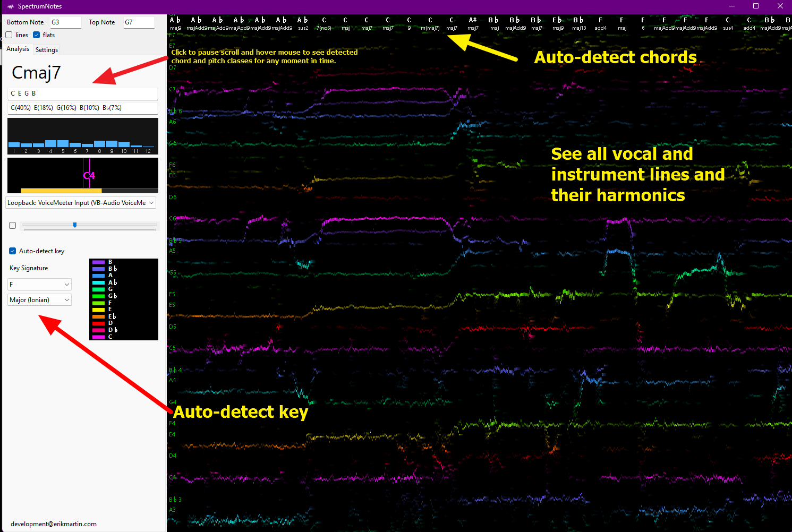Click the slider thumb below the loopback dropdown
792x532 pixels.
[x=75, y=225]
